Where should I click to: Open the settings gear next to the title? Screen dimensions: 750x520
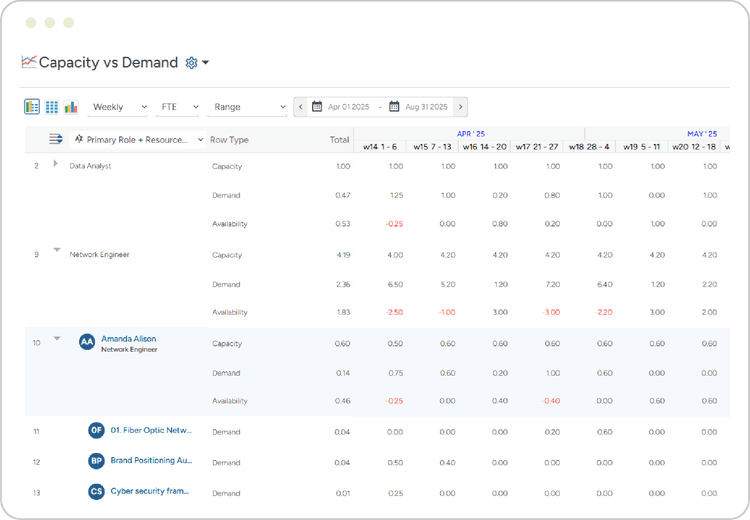(192, 63)
